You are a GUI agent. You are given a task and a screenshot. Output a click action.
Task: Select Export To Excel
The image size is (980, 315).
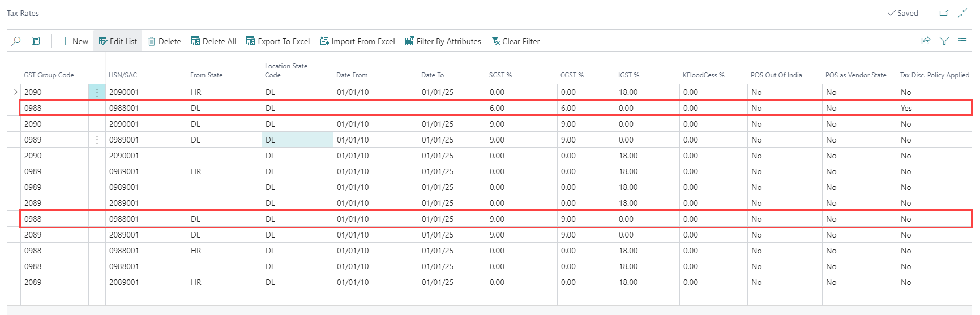(x=278, y=41)
